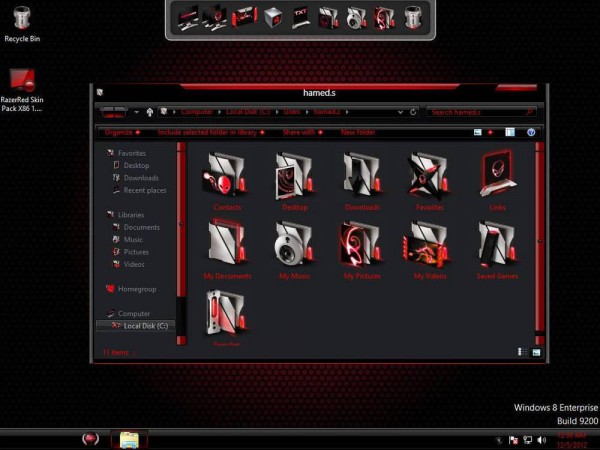This screenshot has width=600, height=450.
Task: Select Desktop in the navigation pane
Action: 131,165
